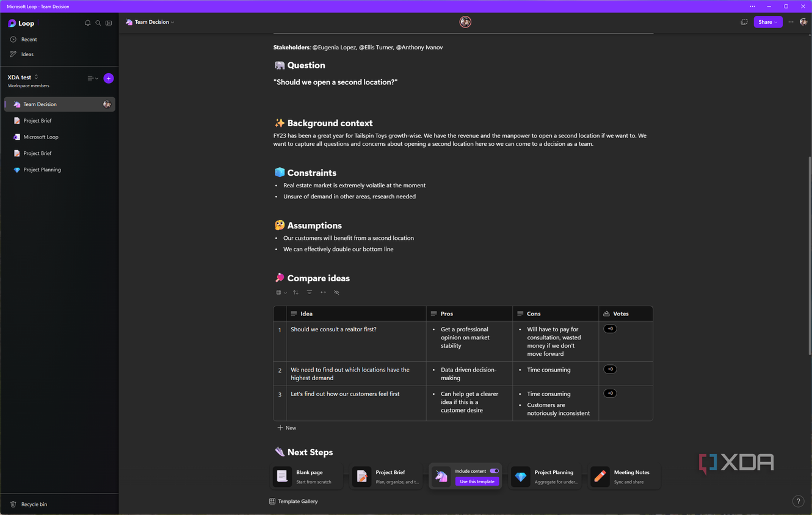Click the Loop components icon beside Share
This screenshot has width=812, height=515.
pyautogui.click(x=744, y=22)
